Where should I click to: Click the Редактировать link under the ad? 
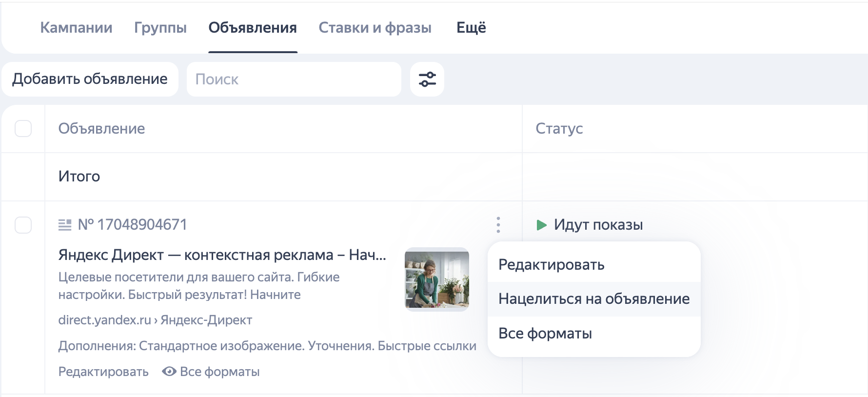(x=103, y=372)
